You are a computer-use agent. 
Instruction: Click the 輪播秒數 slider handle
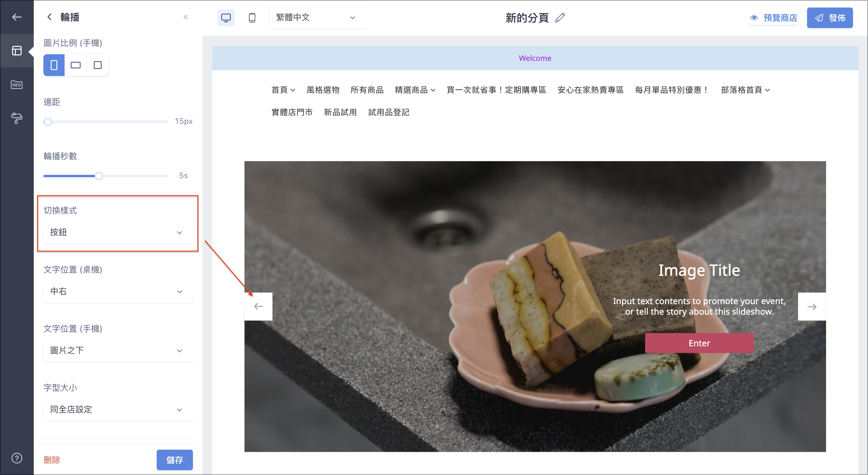(x=98, y=176)
